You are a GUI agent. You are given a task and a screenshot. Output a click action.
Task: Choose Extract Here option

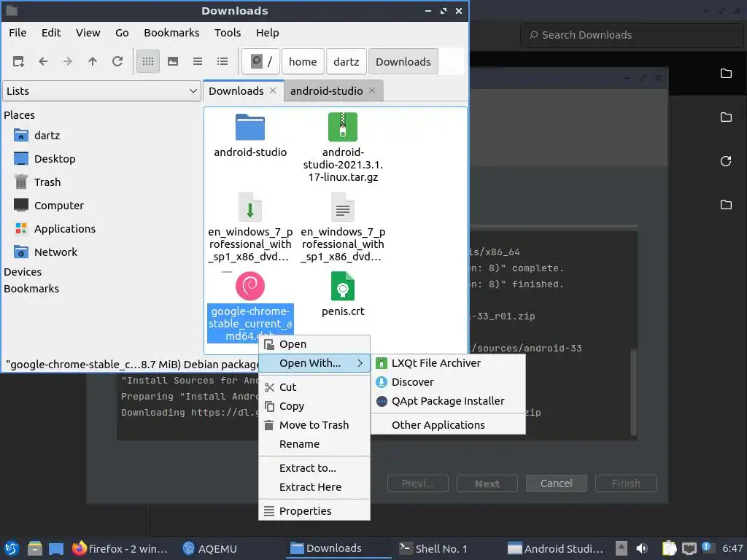[x=314, y=487]
